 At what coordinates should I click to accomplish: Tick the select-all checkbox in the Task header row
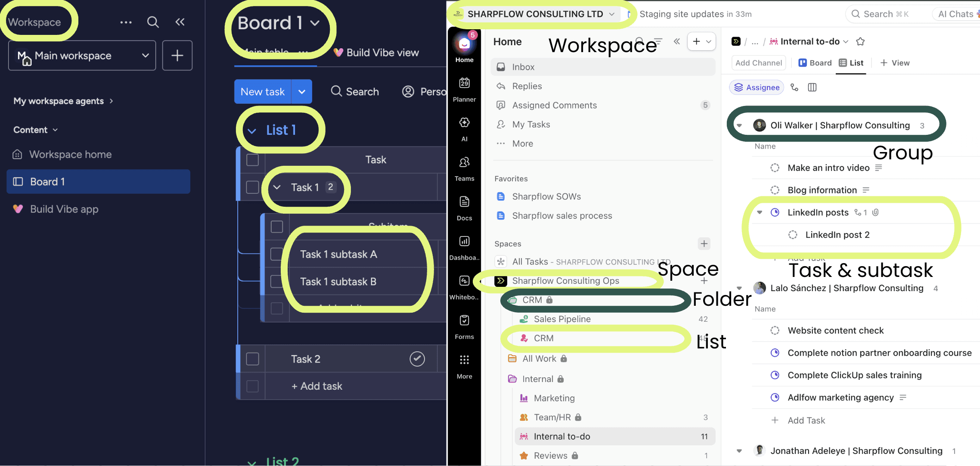[x=252, y=160]
